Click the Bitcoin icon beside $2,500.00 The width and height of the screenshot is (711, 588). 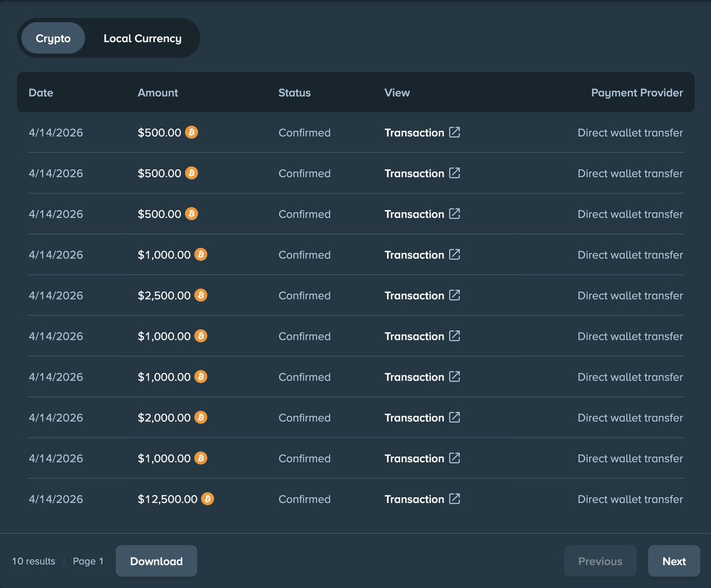[201, 295]
